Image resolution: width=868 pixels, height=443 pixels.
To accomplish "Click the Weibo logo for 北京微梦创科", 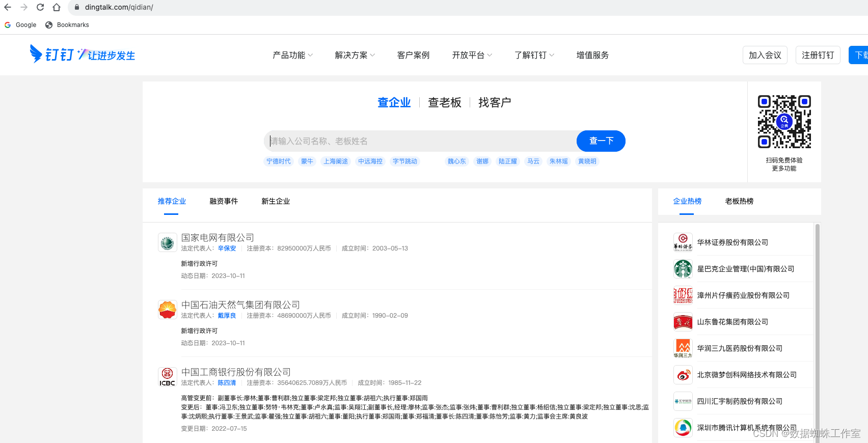I will tap(683, 375).
